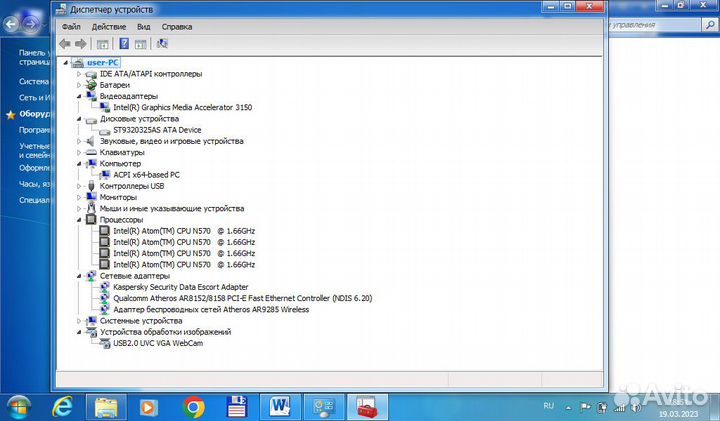Open the Действие menu
The image size is (720, 421).
click(x=109, y=27)
